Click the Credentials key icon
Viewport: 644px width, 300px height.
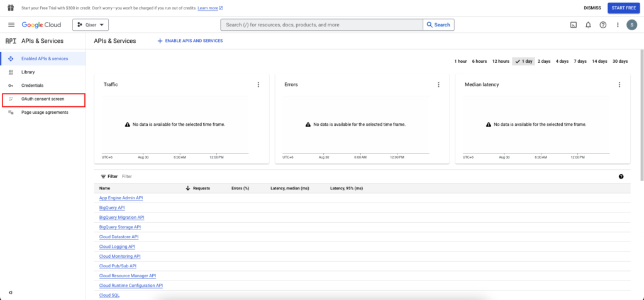pyautogui.click(x=11, y=86)
